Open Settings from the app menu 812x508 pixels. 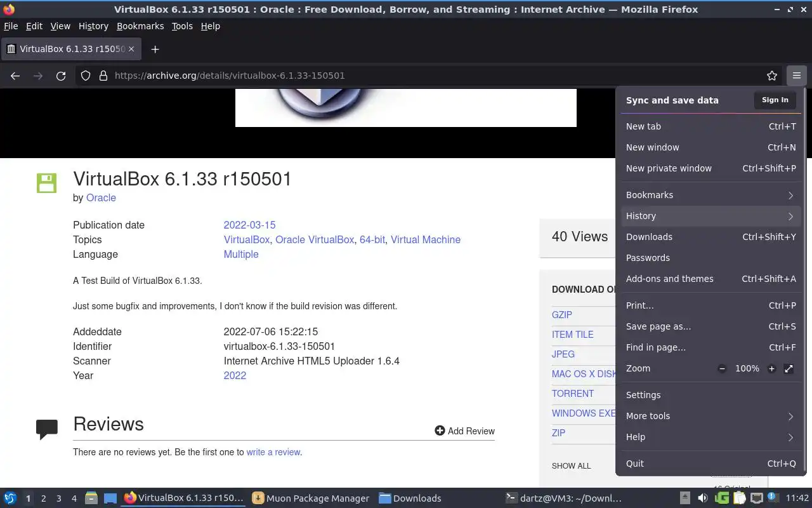tap(710, 395)
